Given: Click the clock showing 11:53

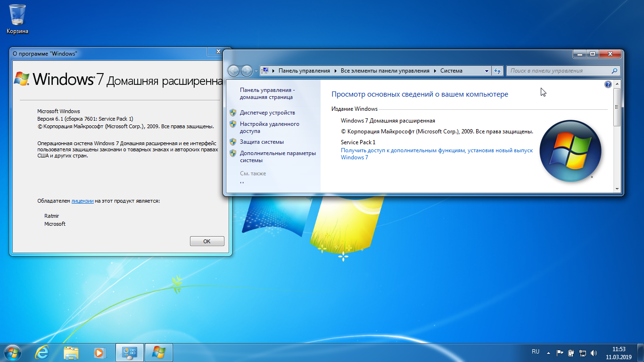Looking at the screenshot, I should pyautogui.click(x=619, y=349).
